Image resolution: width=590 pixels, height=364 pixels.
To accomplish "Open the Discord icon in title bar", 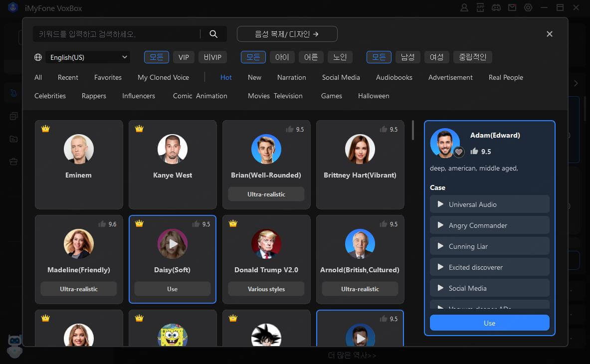I will click(496, 7).
